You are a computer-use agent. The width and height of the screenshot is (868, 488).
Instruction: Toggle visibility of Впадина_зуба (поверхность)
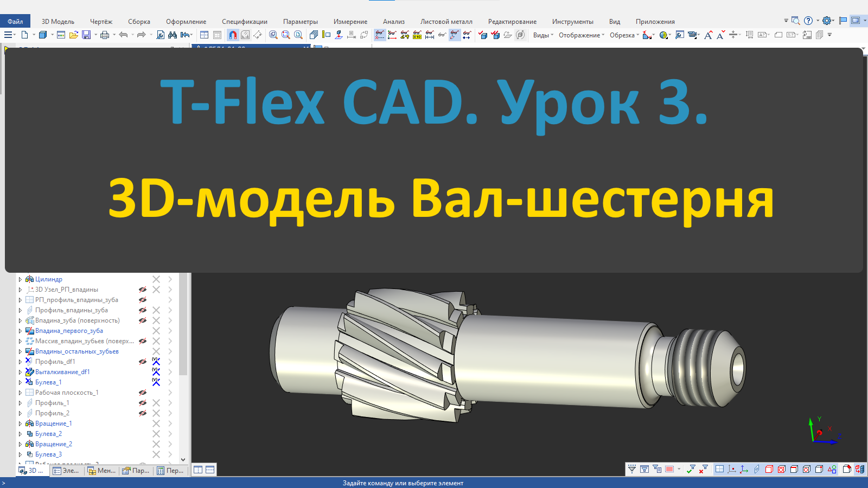tap(143, 320)
